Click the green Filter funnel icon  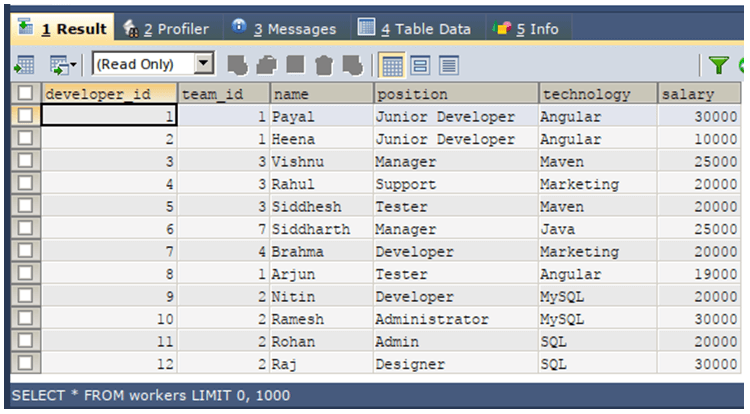[x=718, y=65]
